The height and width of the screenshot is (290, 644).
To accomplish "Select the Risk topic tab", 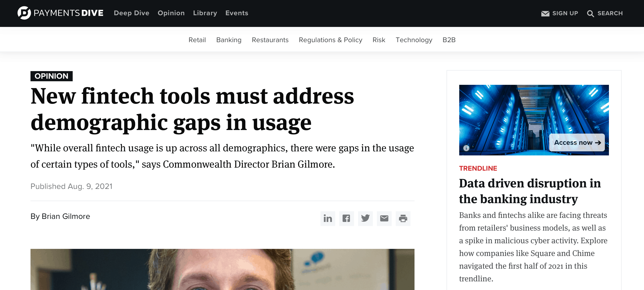I will 379,40.
